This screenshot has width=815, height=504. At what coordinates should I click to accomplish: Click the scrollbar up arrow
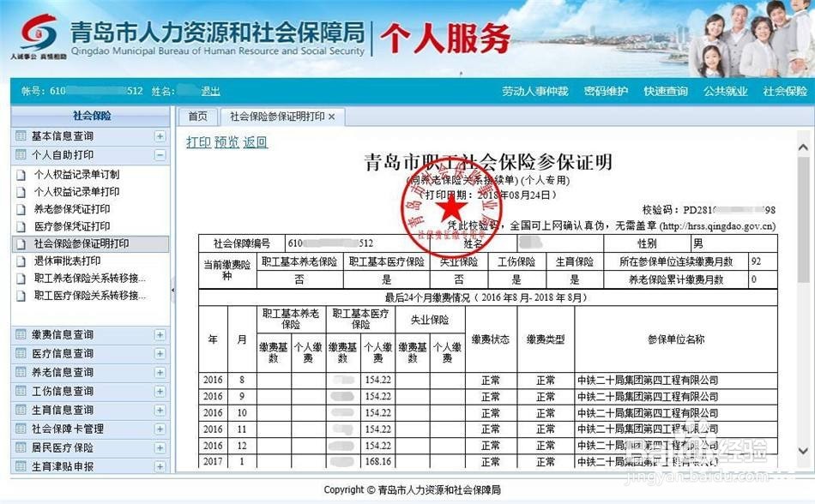(x=803, y=148)
